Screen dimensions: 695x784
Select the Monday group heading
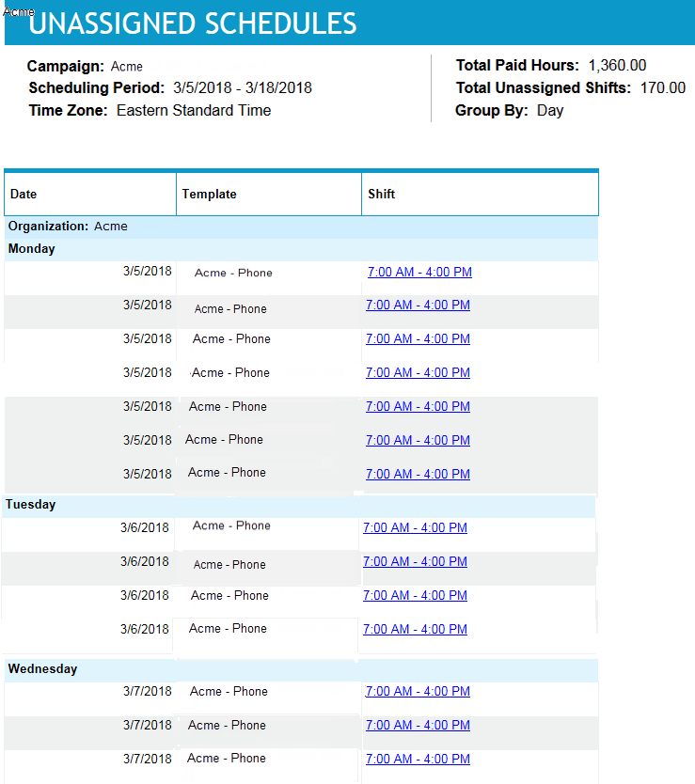click(301, 249)
